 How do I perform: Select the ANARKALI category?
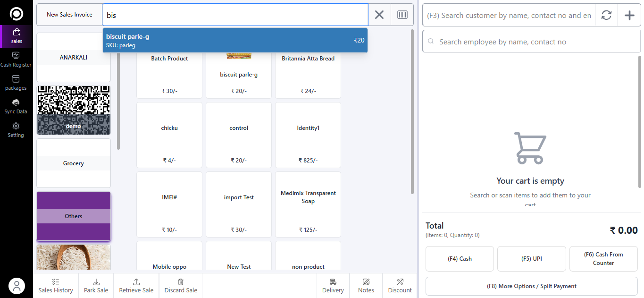pos(74,57)
